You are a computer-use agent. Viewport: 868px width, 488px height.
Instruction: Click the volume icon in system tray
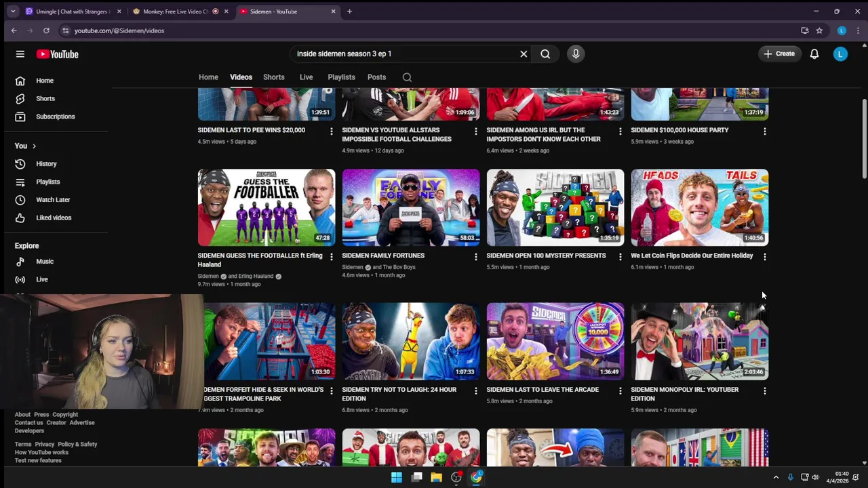(x=815, y=477)
